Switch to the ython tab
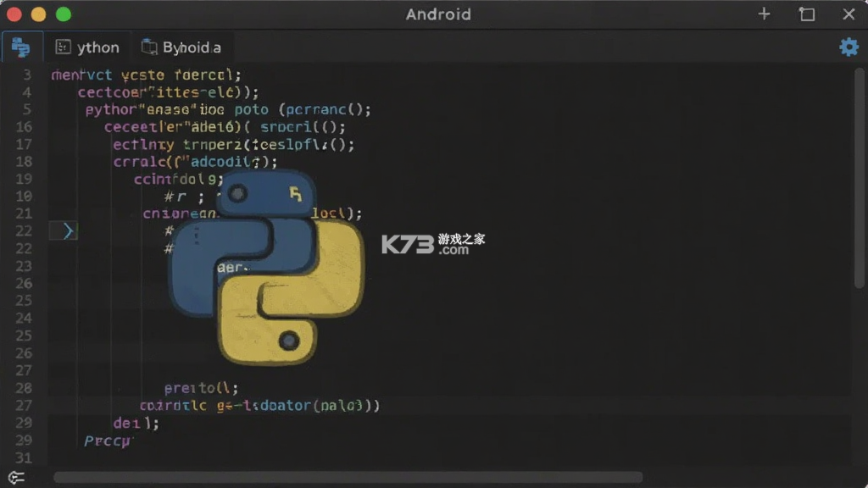Viewport: 868px width, 488px height. coord(87,47)
